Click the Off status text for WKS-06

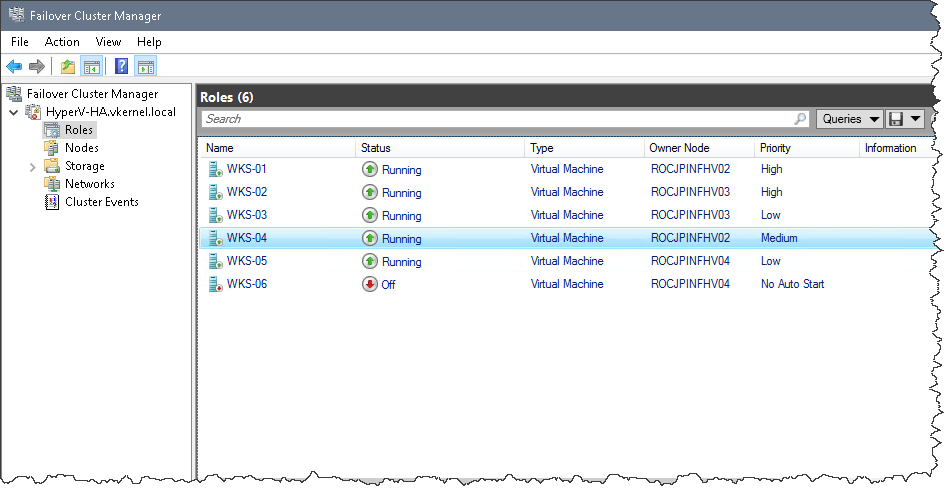tap(388, 284)
